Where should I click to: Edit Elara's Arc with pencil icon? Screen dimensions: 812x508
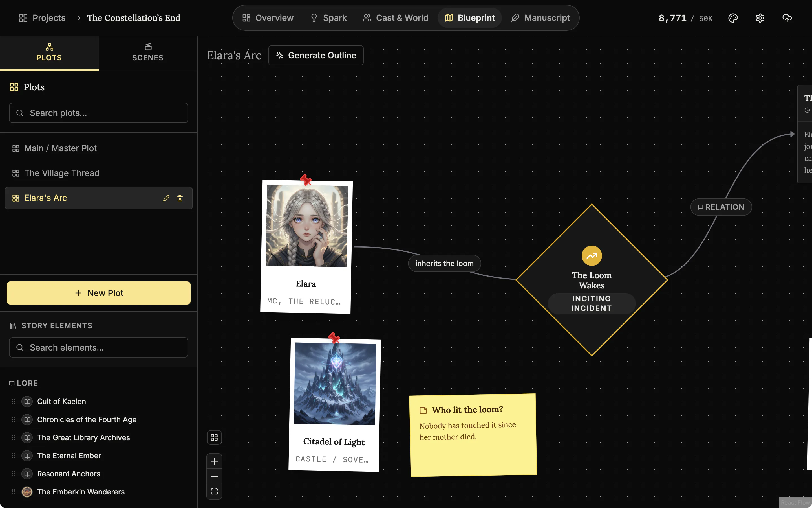pyautogui.click(x=166, y=198)
